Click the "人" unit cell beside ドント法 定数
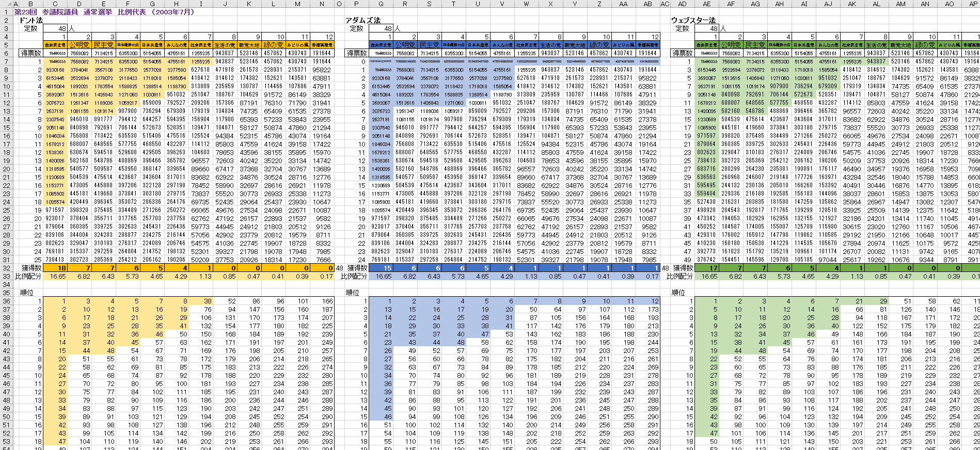The height and width of the screenshot is (450, 980). point(71,28)
